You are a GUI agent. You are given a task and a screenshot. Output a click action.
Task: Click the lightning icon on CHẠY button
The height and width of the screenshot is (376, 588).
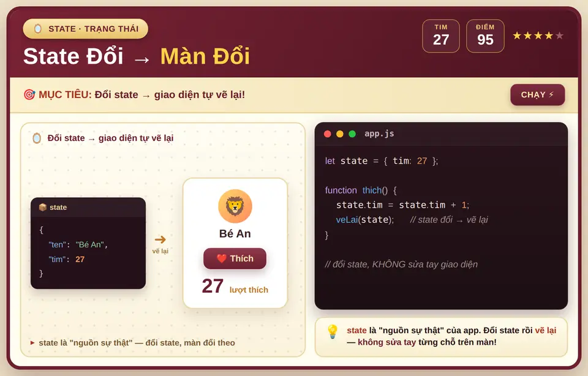pos(551,94)
